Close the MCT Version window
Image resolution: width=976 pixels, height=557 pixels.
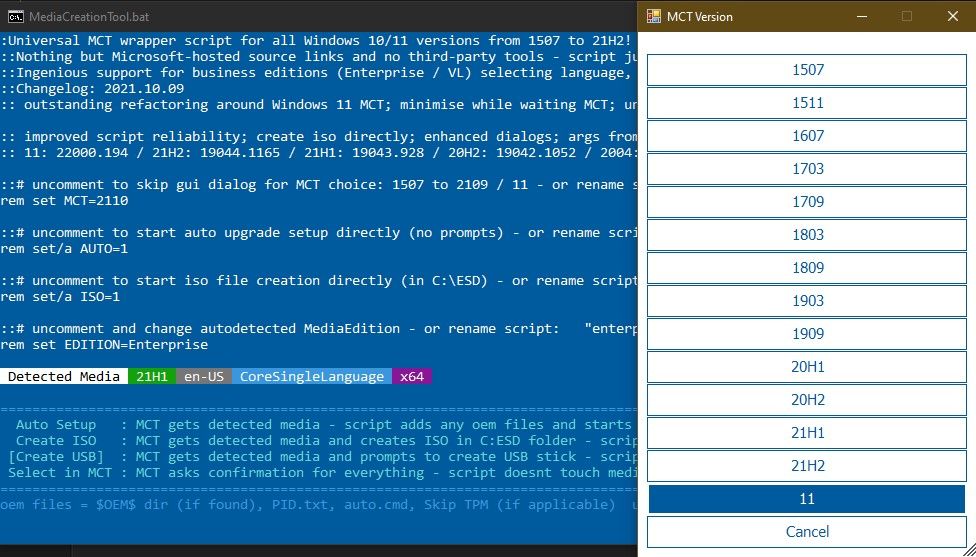[952, 17]
